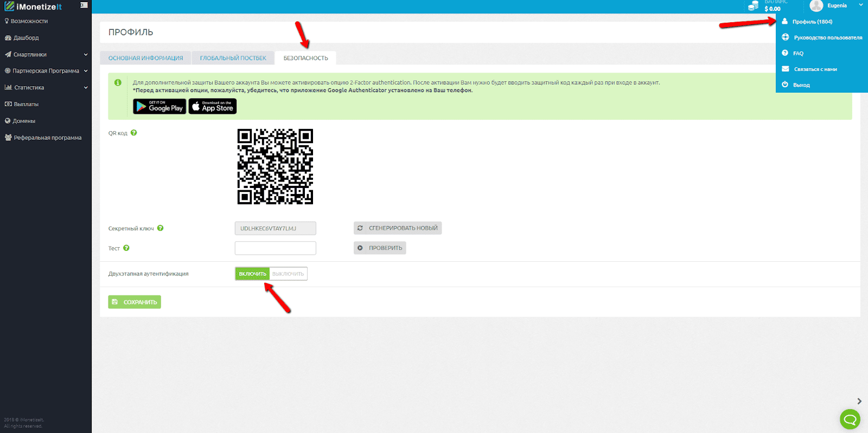
Task: Switch to the ОСНОВНАЯ ИНФОРМАЦИЯ tab
Action: click(145, 58)
